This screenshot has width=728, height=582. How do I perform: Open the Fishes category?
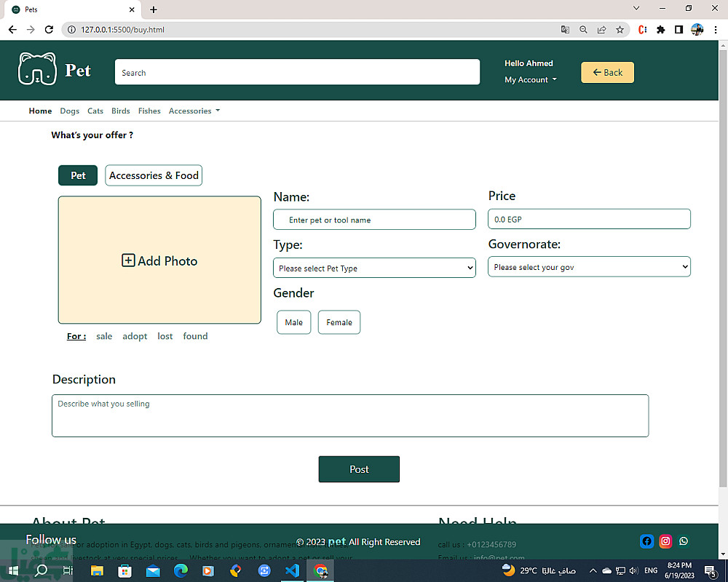149,111
